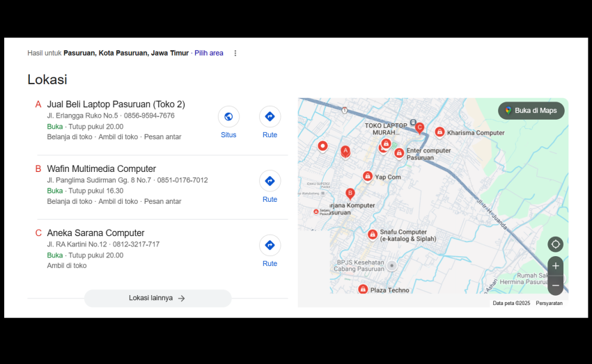Click the Plaza Techno map pin

point(363,290)
